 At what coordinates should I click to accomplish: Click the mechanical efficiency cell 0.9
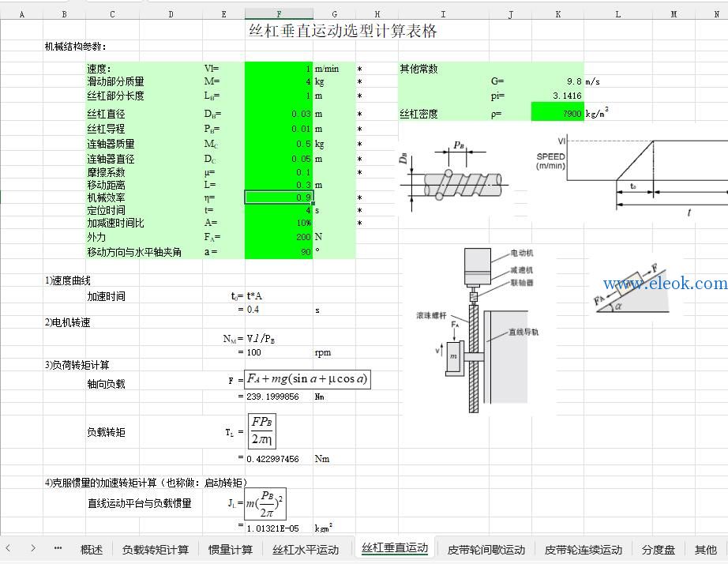pos(279,197)
